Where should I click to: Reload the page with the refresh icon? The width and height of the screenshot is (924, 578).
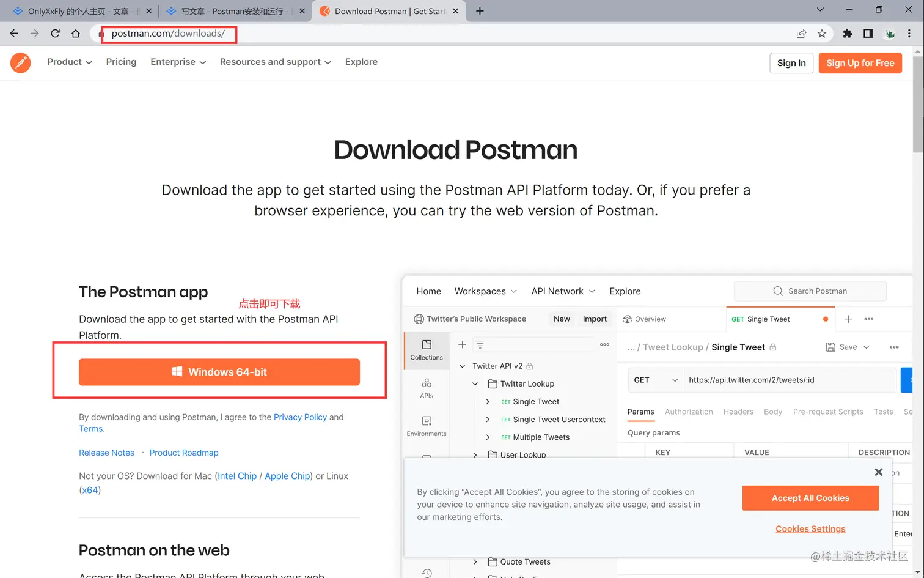55,34
